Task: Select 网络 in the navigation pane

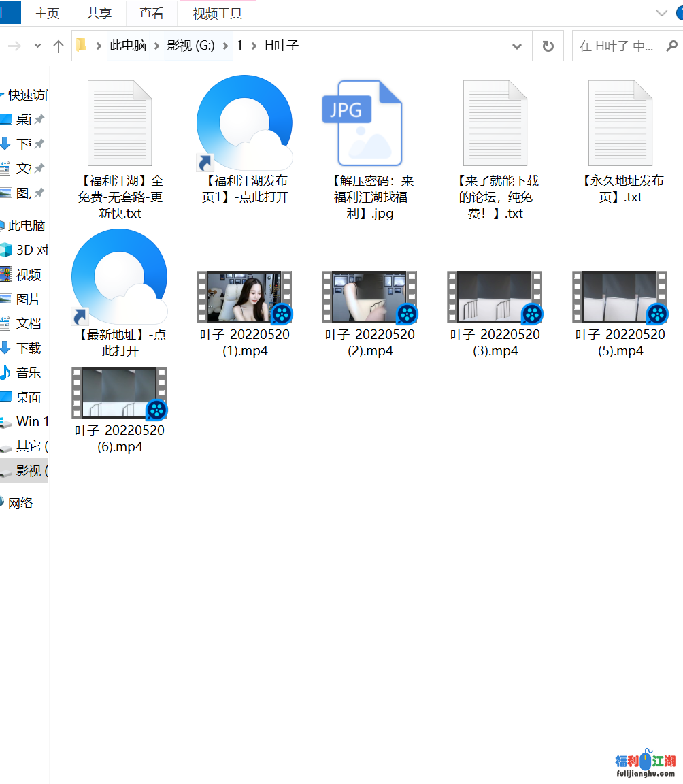Action: 20,503
